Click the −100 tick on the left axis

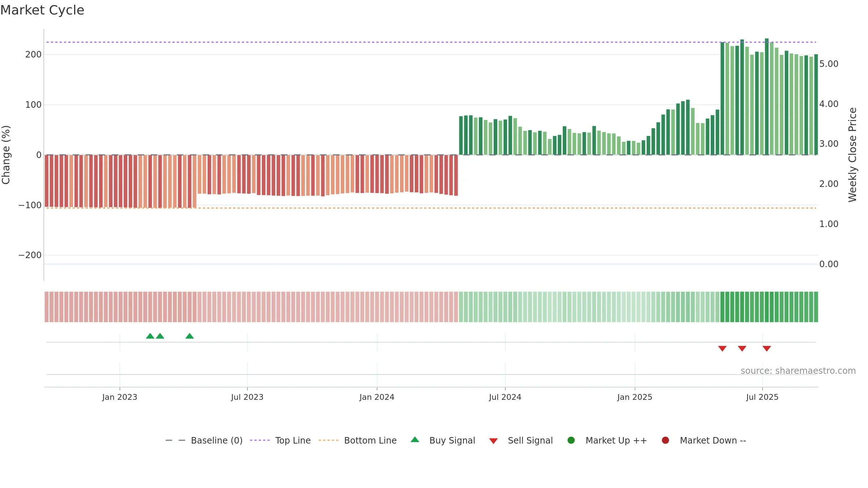pyautogui.click(x=30, y=205)
